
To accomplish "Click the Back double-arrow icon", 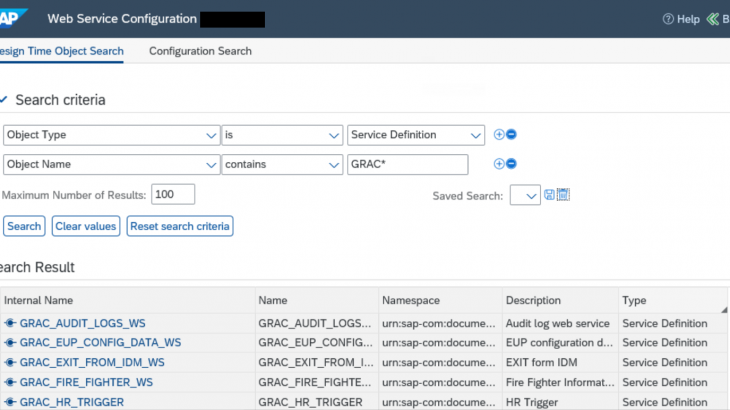I will 713,19.
